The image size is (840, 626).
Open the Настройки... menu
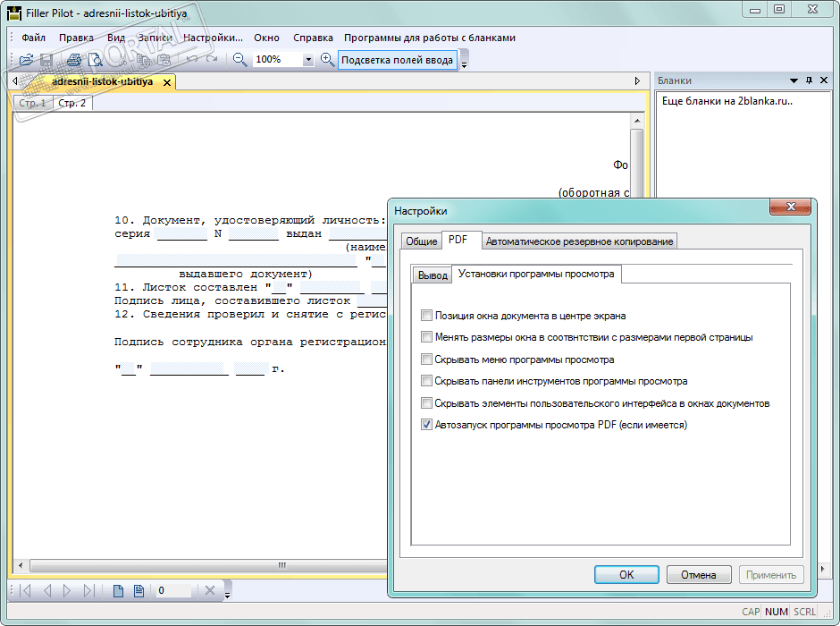click(214, 38)
